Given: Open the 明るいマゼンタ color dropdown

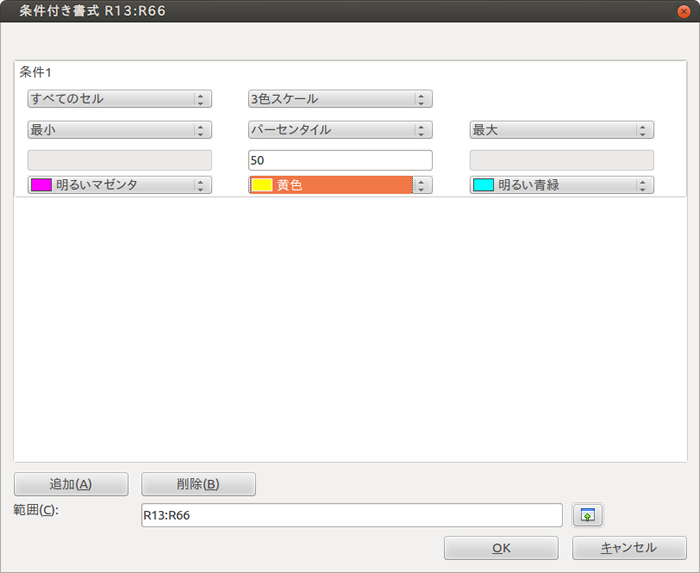Looking at the screenshot, I should point(120,185).
